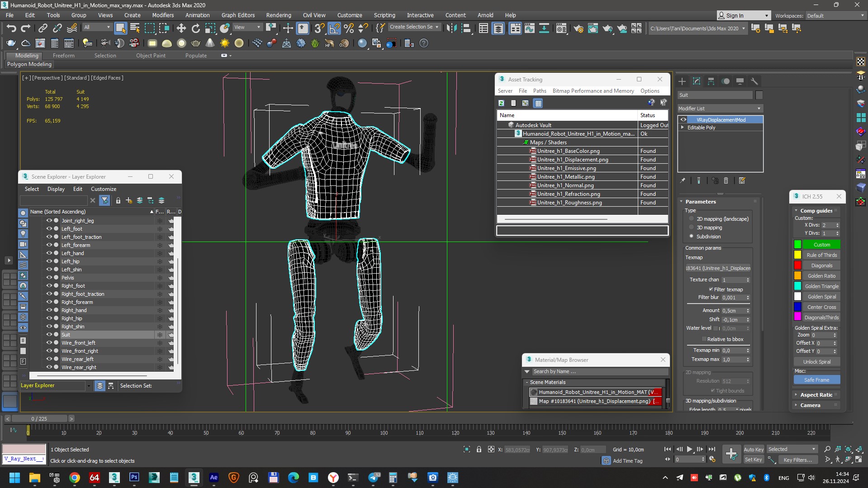Select Subdivision type radio

(691, 236)
